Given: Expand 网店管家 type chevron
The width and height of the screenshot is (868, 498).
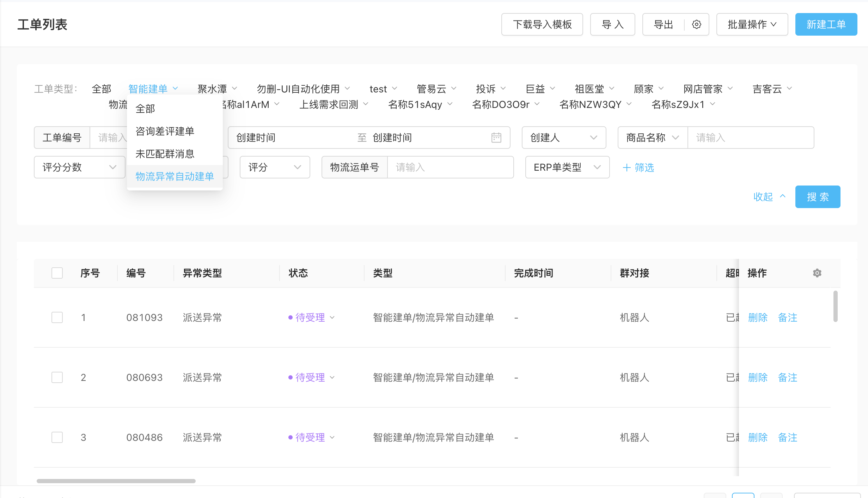Looking at the screenshot, I should pos(730,88).
